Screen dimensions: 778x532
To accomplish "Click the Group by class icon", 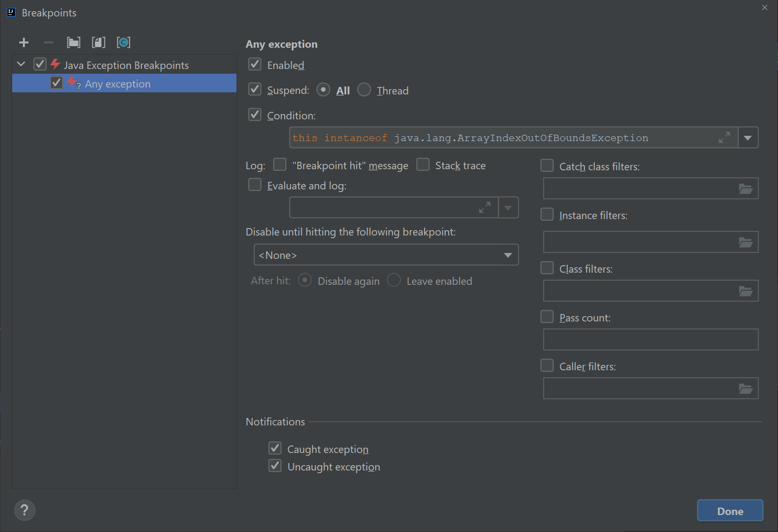I will (124, 42).
